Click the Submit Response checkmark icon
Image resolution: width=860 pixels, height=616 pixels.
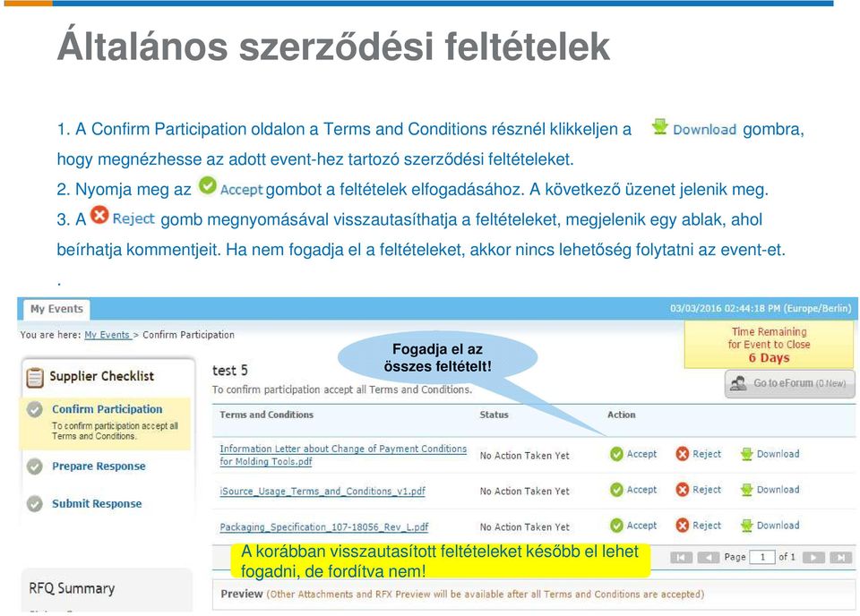point(35,504)
